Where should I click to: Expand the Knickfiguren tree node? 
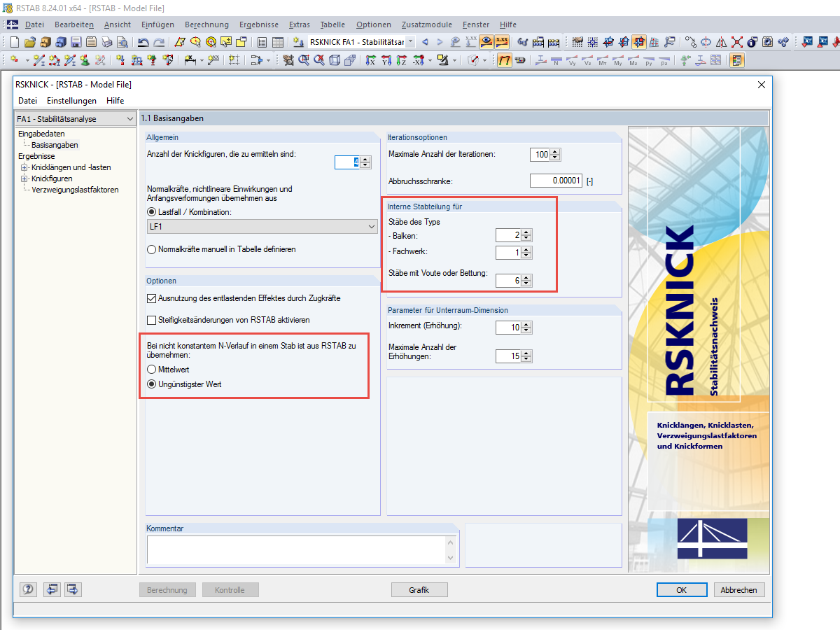(24, 178)
